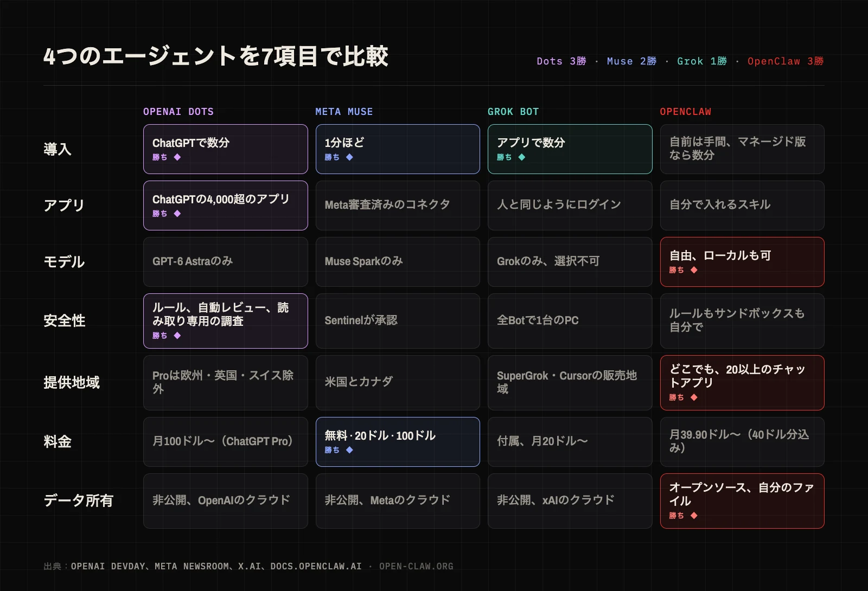
Task: Click the 付属、月20ドル〜 cell
Action: coord(570,442)
